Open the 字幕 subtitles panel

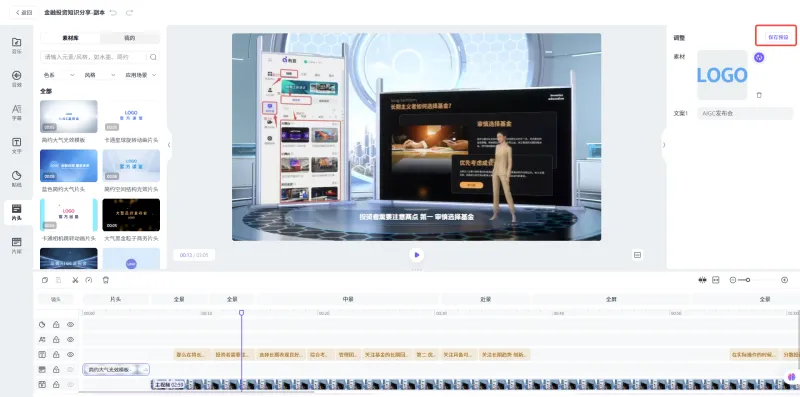pos(16,112)
